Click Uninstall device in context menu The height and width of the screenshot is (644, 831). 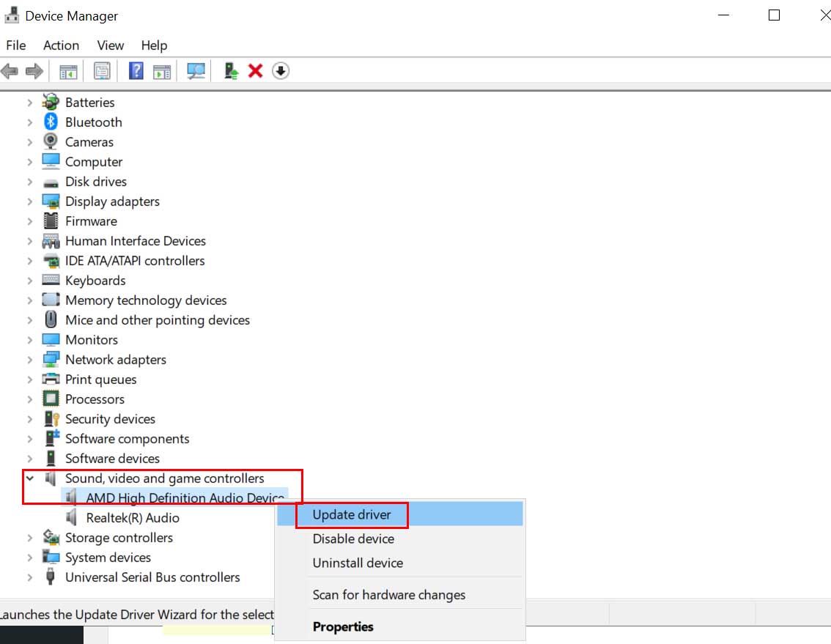(x=358, y=563)
